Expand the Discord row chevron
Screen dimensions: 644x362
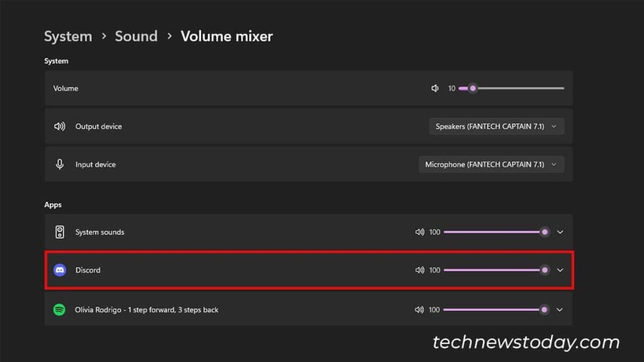click(x=560, y=270)
